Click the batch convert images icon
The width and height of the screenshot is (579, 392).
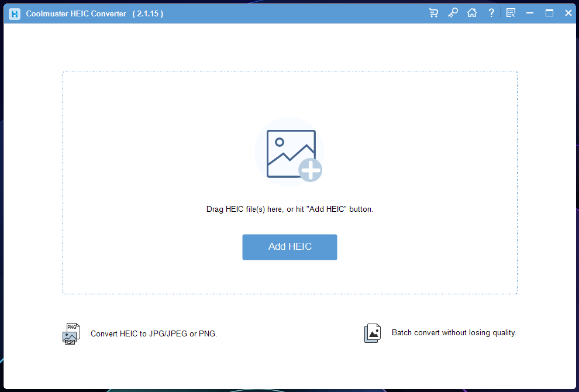[x=373, y=333]
